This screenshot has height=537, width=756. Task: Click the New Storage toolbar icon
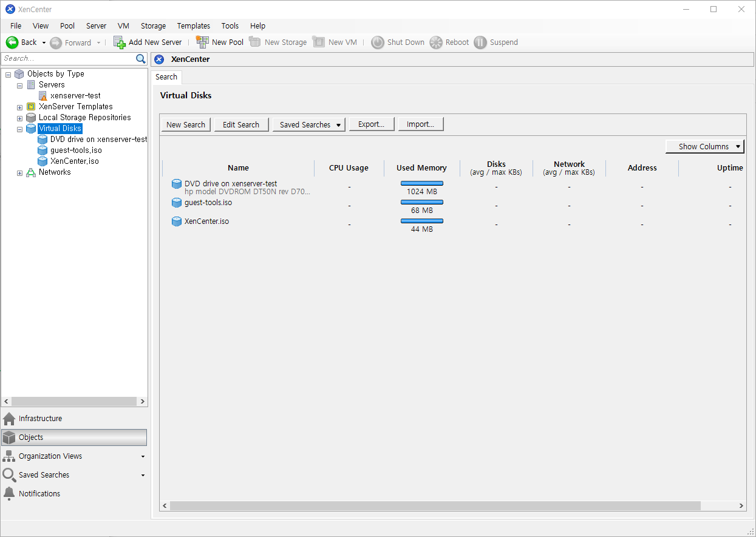tap(255, 42)
